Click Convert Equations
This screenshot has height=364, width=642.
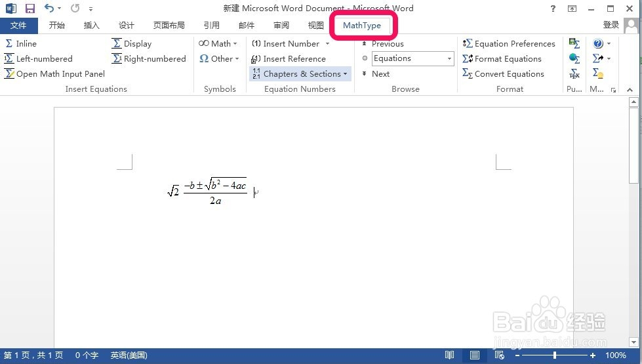(503, 73)
